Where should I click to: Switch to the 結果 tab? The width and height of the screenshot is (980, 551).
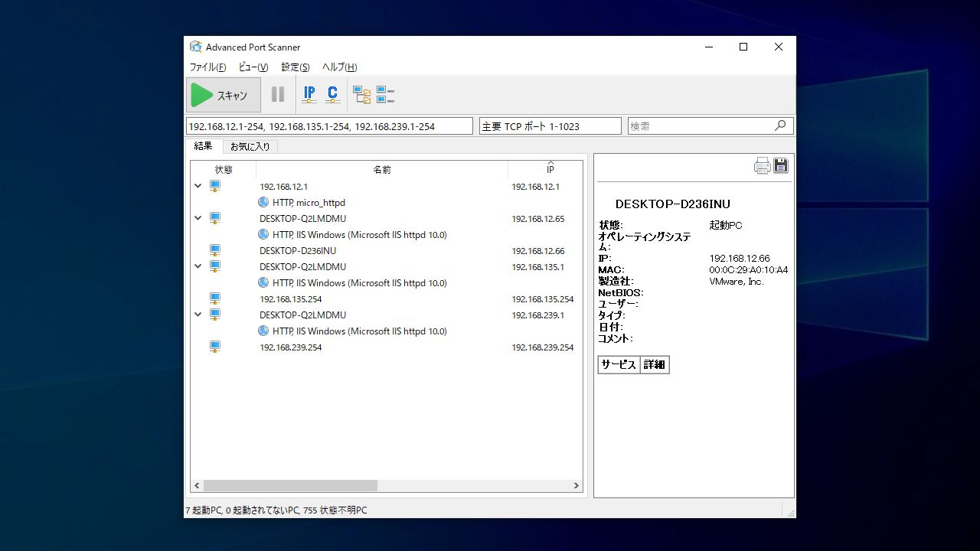pyautogui.click(x=204, y=146)
